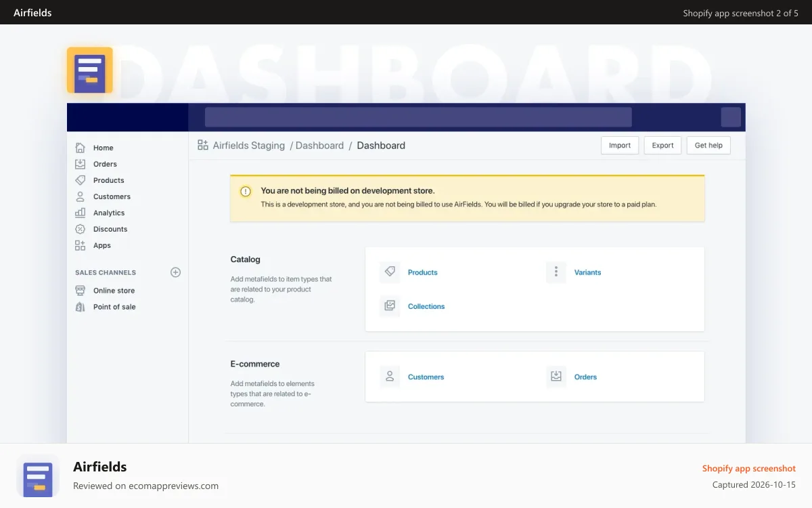The image size is (812, 508).
Task: Click the Airfields logo in bottom footer
Action: [38, 475]
